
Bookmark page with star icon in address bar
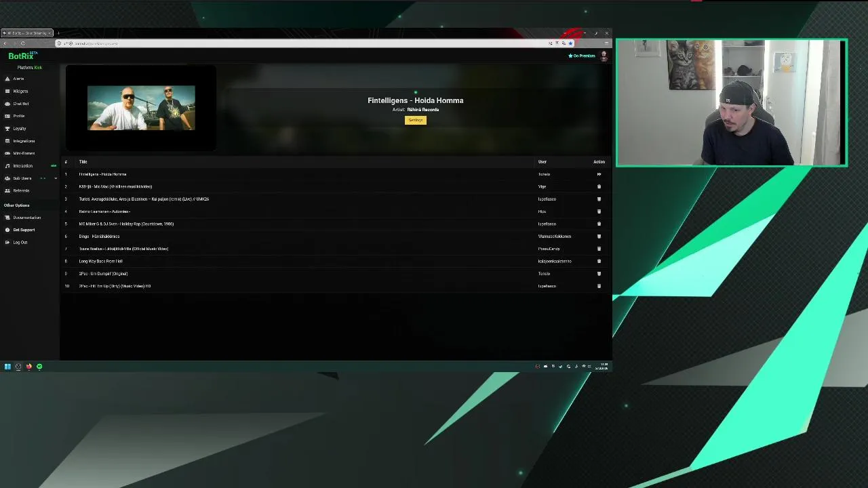[x=570, y=43]
